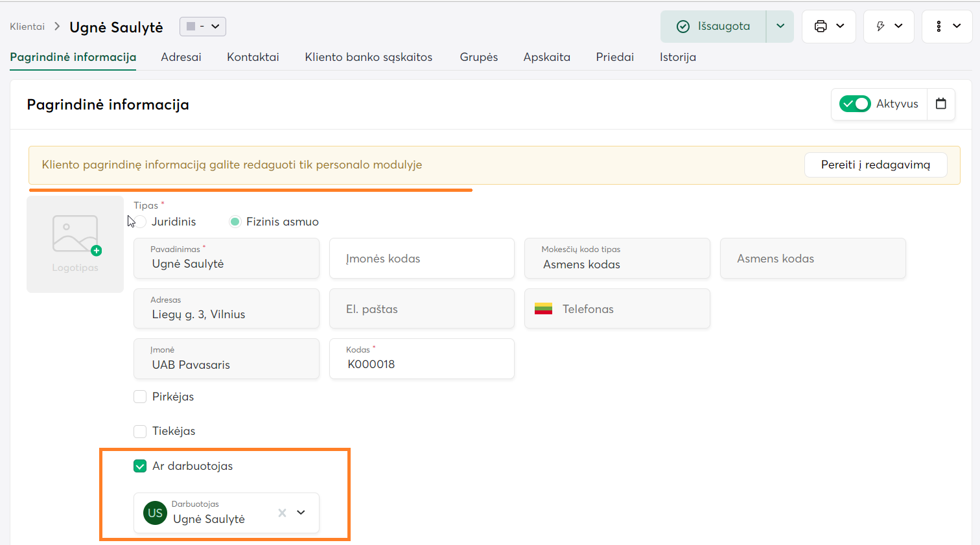The width and height of the screenshot is (980, 545).
Task: Clear the Darbuotojas selection with X
Action: (282, 513)
